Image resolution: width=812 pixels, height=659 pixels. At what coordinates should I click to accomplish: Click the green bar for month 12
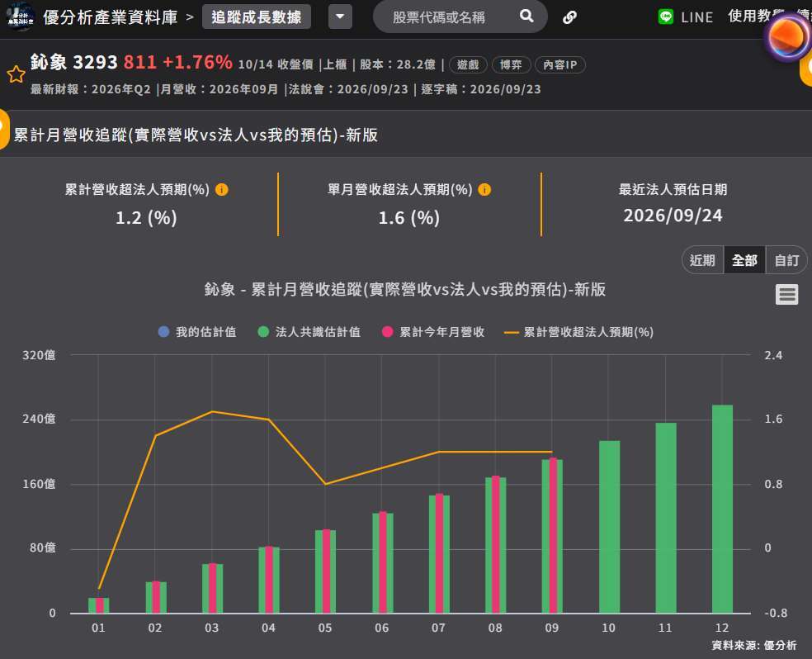click(x=722, y=509)
